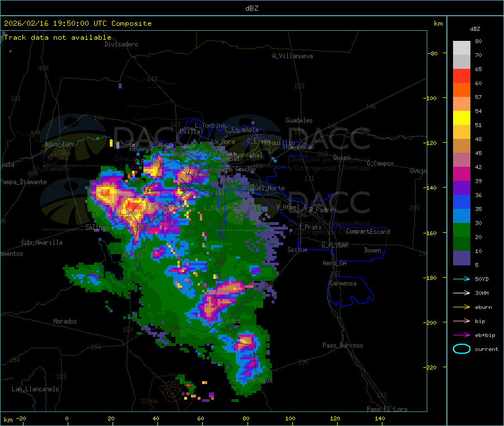Screen dimensions: 504x426
Task: Click the 'Paso_Barroso' map label
Action: pyautogui.click(x=343, y=345)
